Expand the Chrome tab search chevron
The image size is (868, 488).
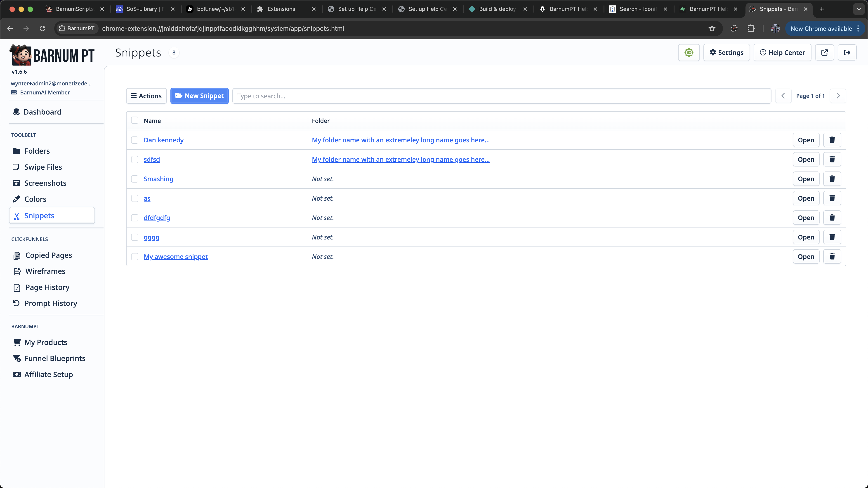(x=859, y=9)
